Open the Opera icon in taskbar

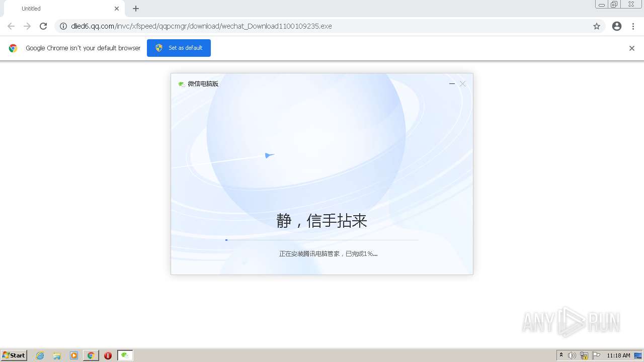[108, 355]
